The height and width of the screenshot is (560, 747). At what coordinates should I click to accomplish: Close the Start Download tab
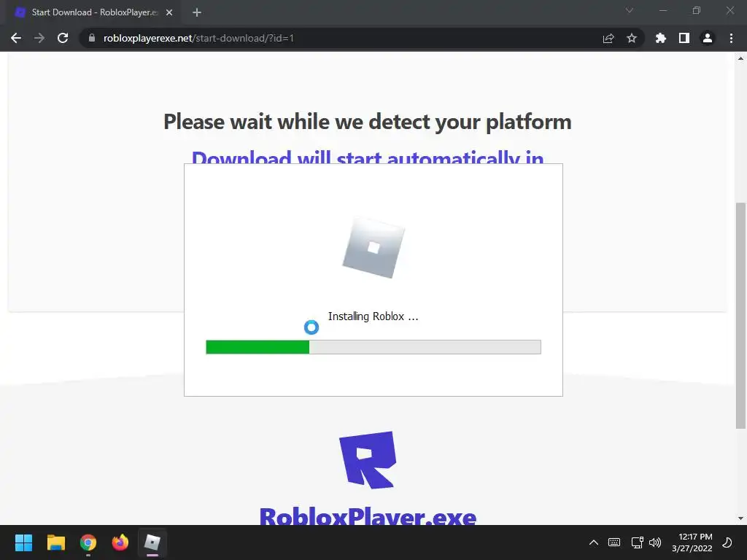coord(169,12)
